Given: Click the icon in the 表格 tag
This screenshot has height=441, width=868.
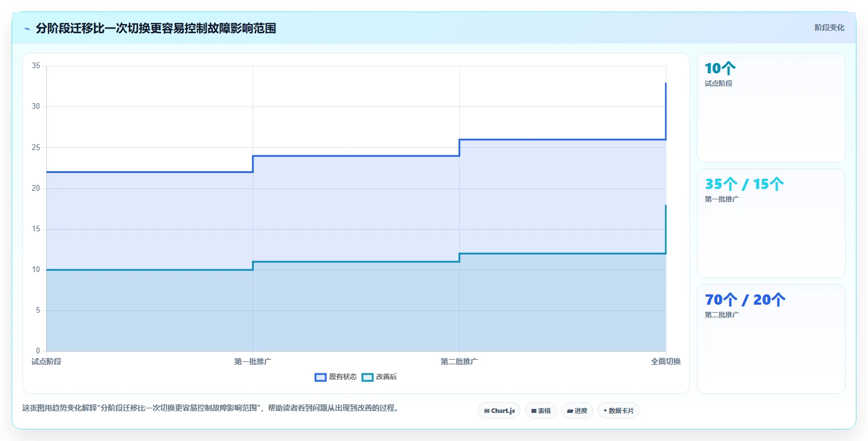Looking at the screenshot, I should point(534,411).
